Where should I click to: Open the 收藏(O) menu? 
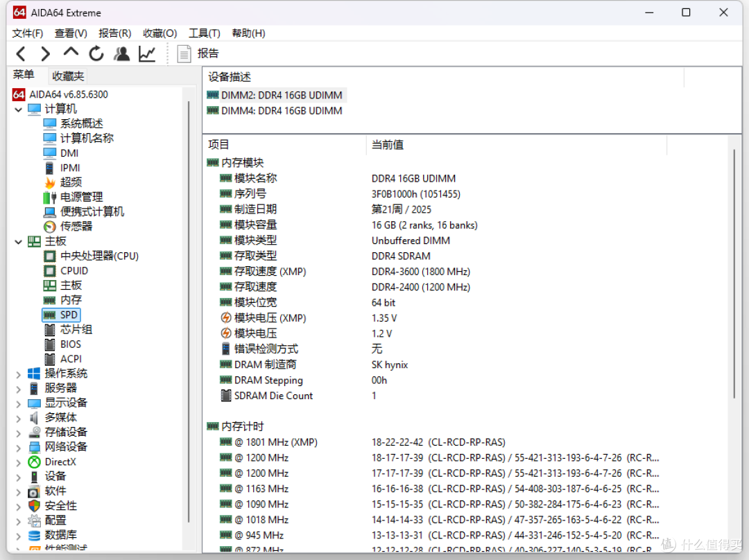160,33
